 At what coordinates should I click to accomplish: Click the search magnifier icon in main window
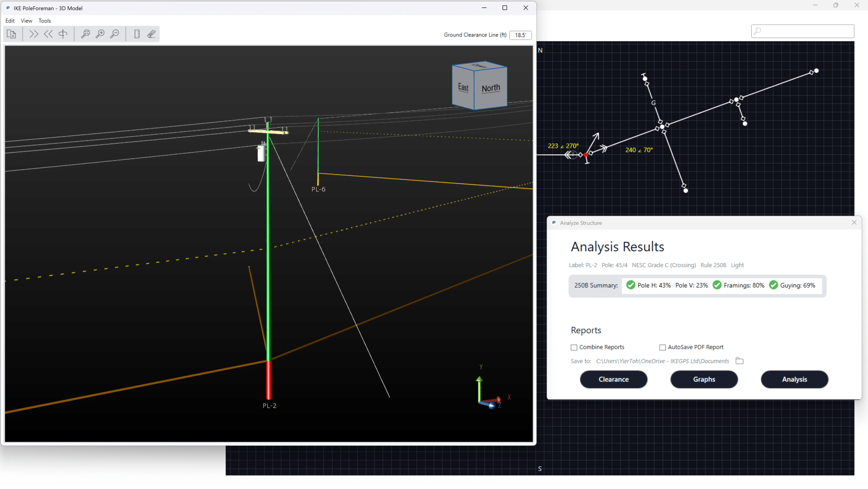757,31
